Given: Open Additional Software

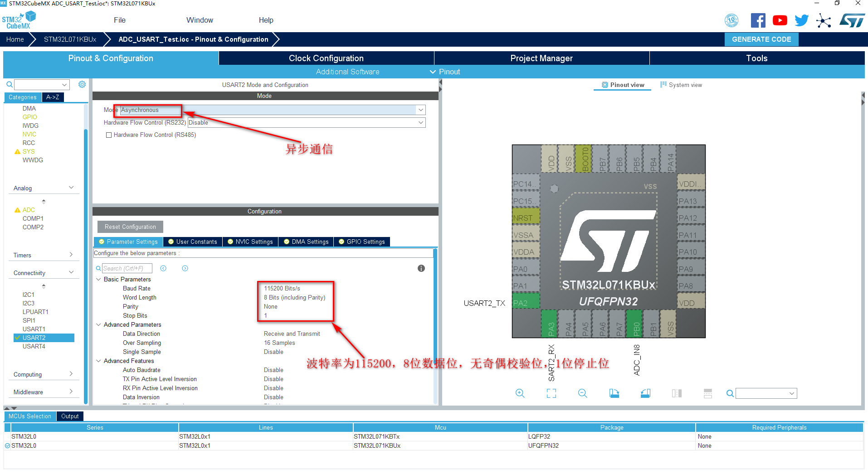Looking at the screenshot, I should tap(347, 72).
